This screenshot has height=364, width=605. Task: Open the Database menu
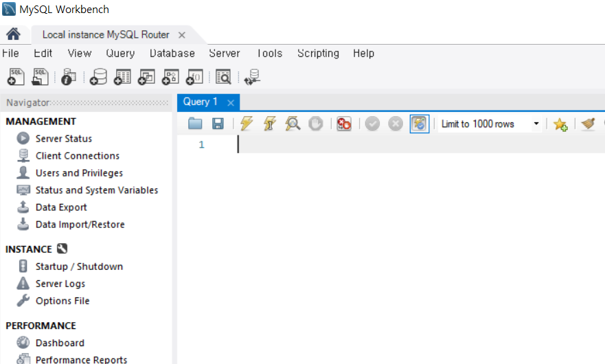point(172,54)
